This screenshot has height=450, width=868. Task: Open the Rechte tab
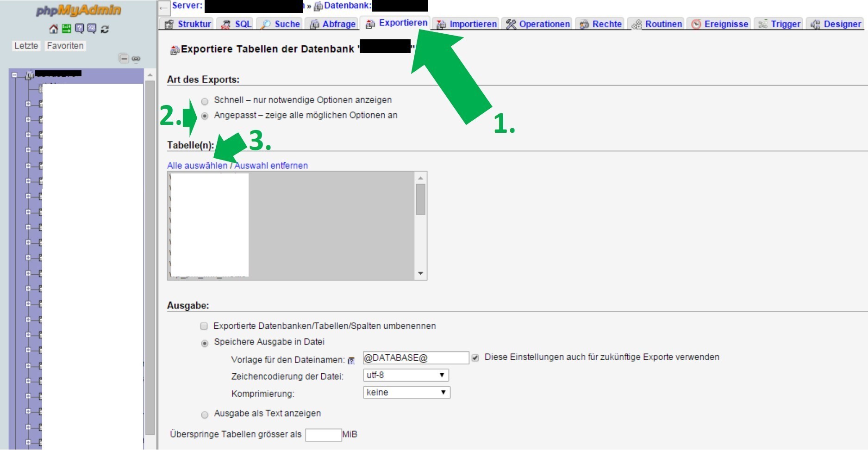[x=600, y=24]
